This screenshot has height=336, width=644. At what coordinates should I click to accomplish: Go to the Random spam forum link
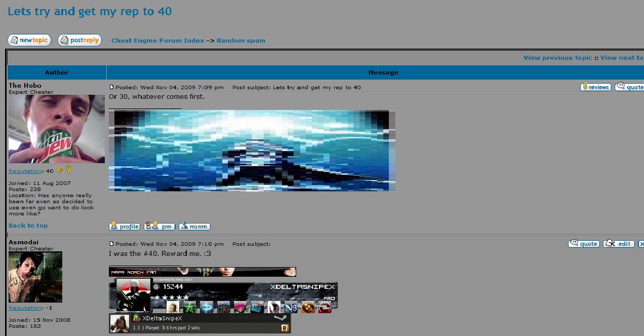click(x=241, y=41)
